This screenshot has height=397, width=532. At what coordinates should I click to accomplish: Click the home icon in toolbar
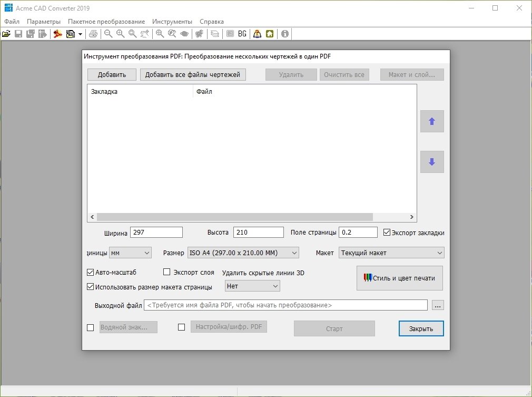point(270,34)
